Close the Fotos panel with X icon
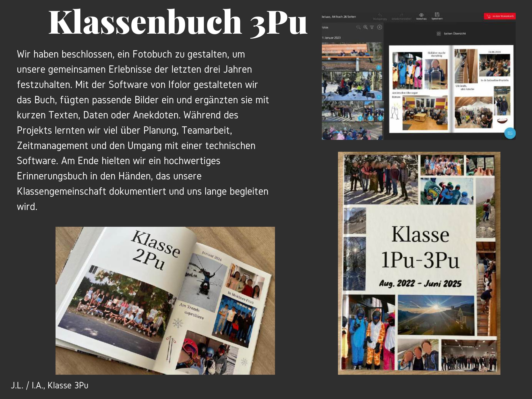This screenshot has height=399, width=532. point(380,27)
